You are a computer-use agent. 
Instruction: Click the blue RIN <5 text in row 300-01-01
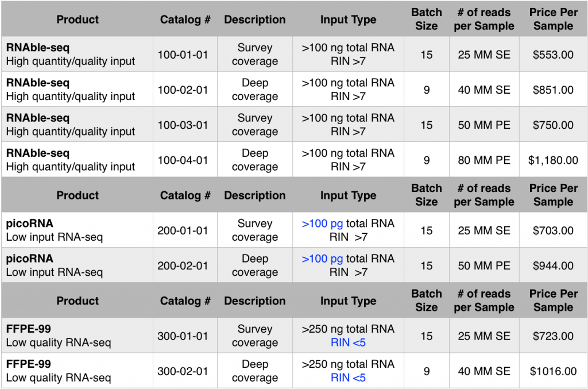pos(348,342)
